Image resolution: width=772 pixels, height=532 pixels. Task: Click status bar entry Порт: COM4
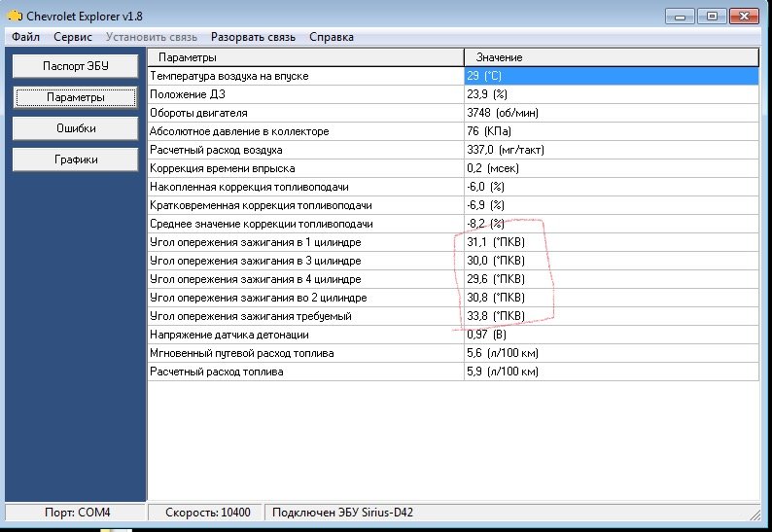click(x=78, y=513)
